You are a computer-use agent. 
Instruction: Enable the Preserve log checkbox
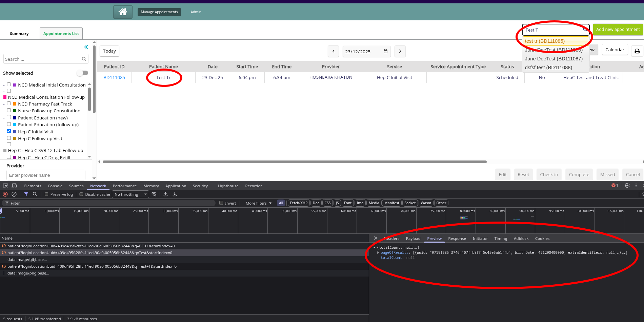pos(47,194)
